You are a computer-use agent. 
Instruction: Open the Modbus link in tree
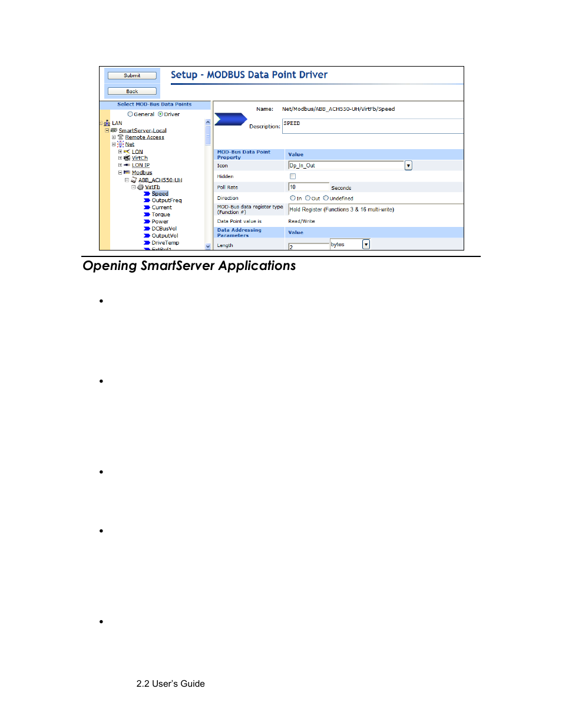[142, 173]
